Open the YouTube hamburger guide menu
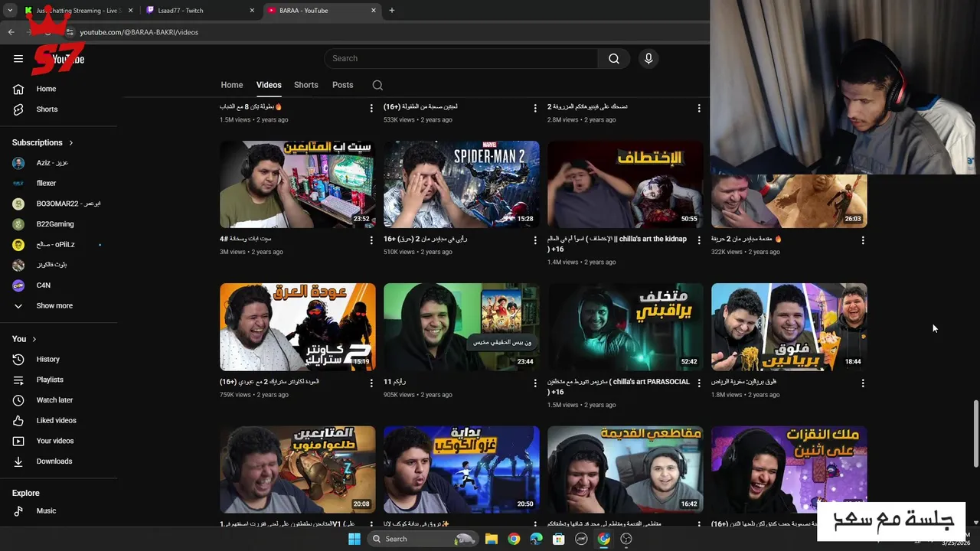This screenshot has width=980, height=551. 18,59
